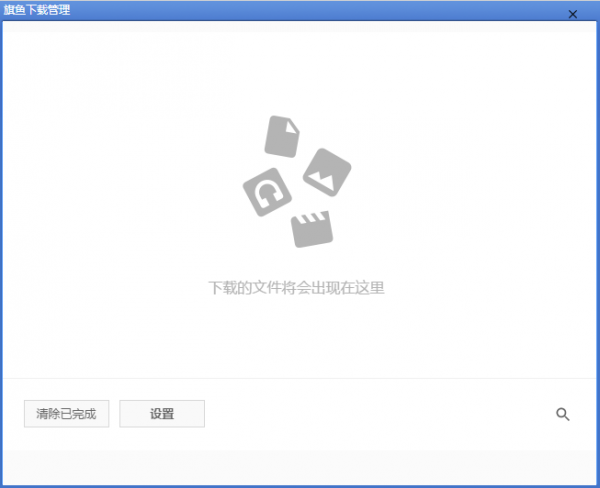This screenshot has height=488, width=600.
Task: Click the video clapperboard icon
Action: point(311,228)
